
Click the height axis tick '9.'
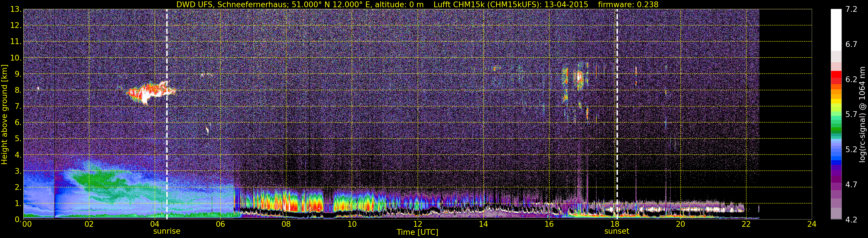coord(18,74)
